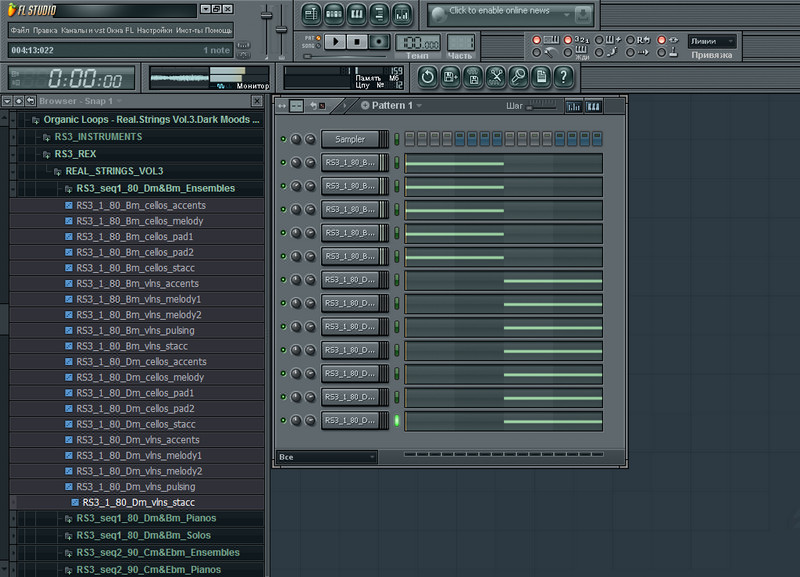
Task: Click the circular arrow undo icon
Action: 427,76
